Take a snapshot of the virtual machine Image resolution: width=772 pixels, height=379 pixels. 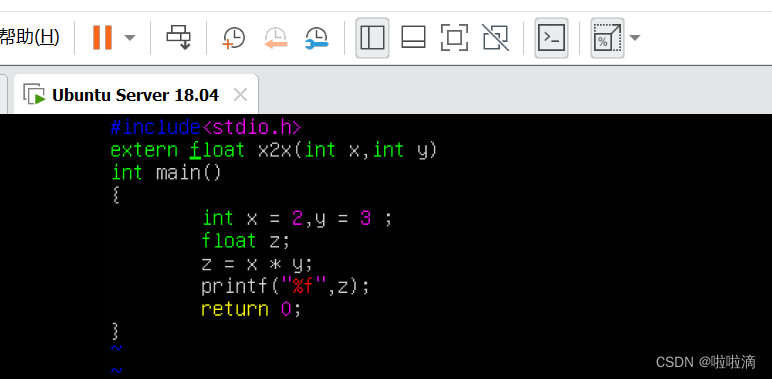(234, 38)
